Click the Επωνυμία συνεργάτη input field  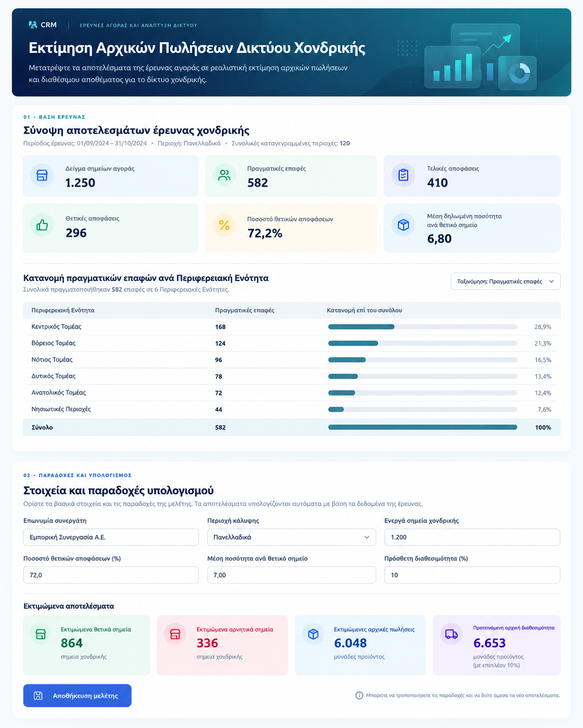pyautogui.click(x=111, y=537)
